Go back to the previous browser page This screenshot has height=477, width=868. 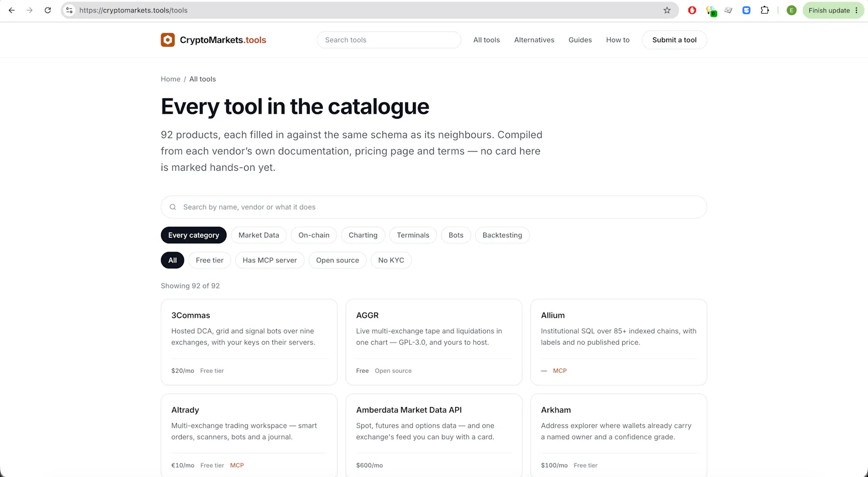point(11,10)
